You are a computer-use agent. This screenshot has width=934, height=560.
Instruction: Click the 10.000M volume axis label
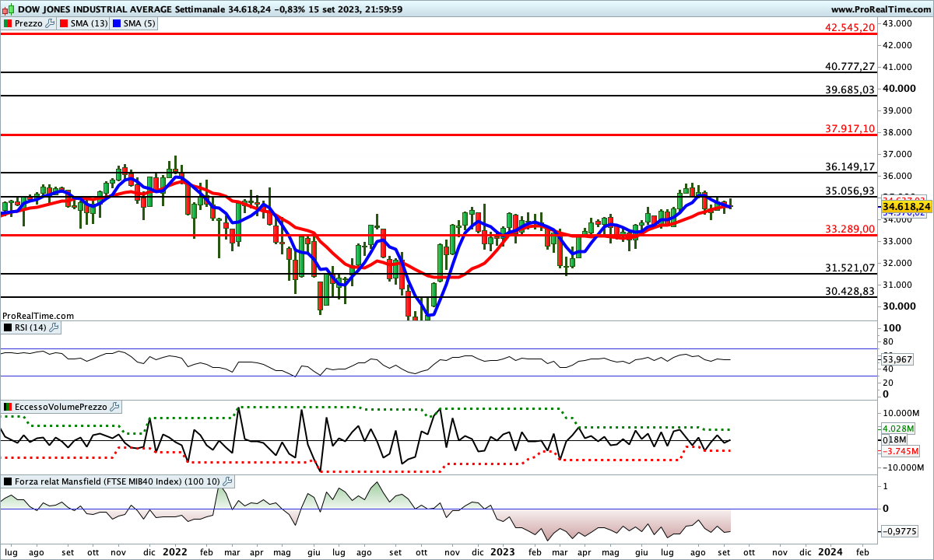[x=903, y=413]
